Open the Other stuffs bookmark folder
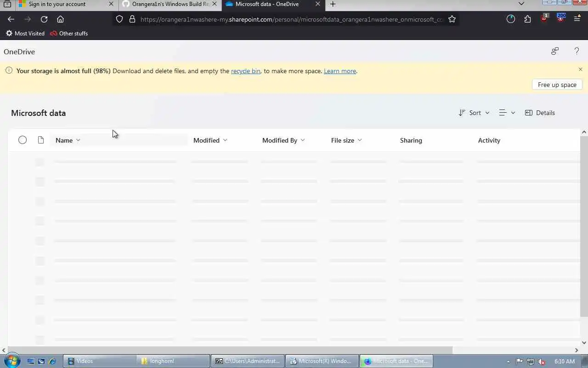Image resolution: width=588 pixels, height=368 pixels. (69, 33)
